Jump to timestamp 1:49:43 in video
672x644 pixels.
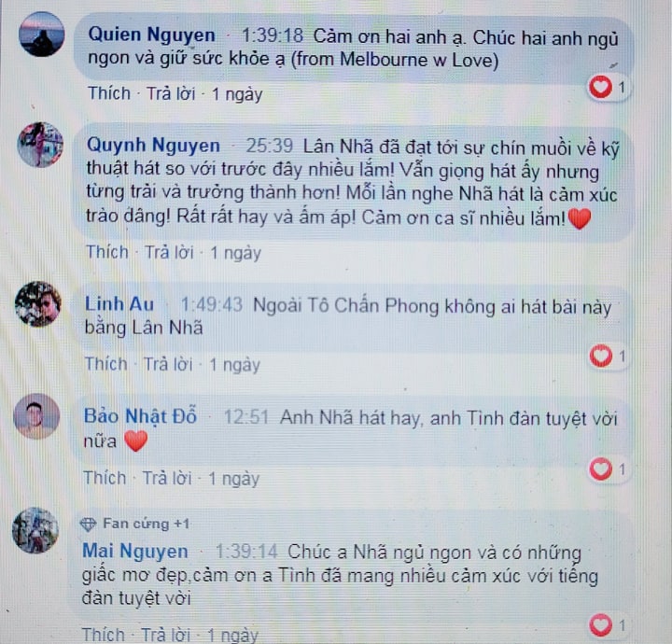coord(212,305)
